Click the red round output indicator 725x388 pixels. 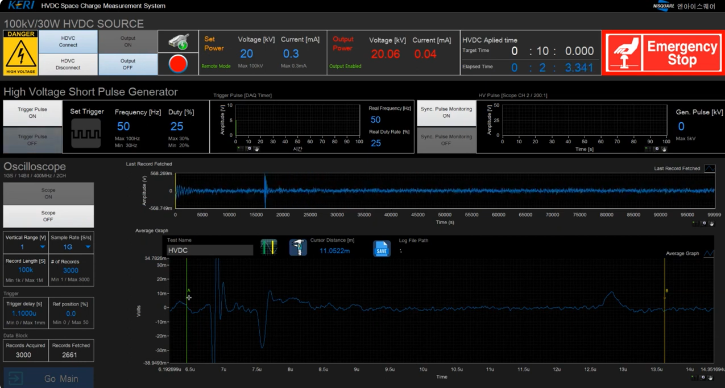click(x=178, y=64)
